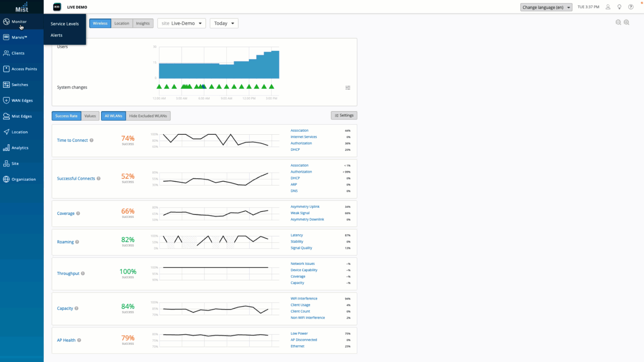Open the Time to Connect link
The image size is (644, 362).
pos(72,140)
